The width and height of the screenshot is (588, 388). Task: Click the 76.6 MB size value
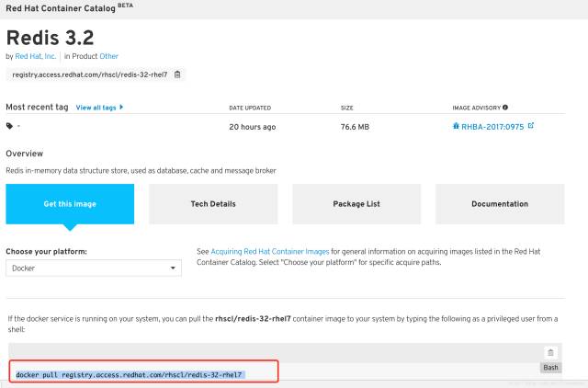[355, 127]
